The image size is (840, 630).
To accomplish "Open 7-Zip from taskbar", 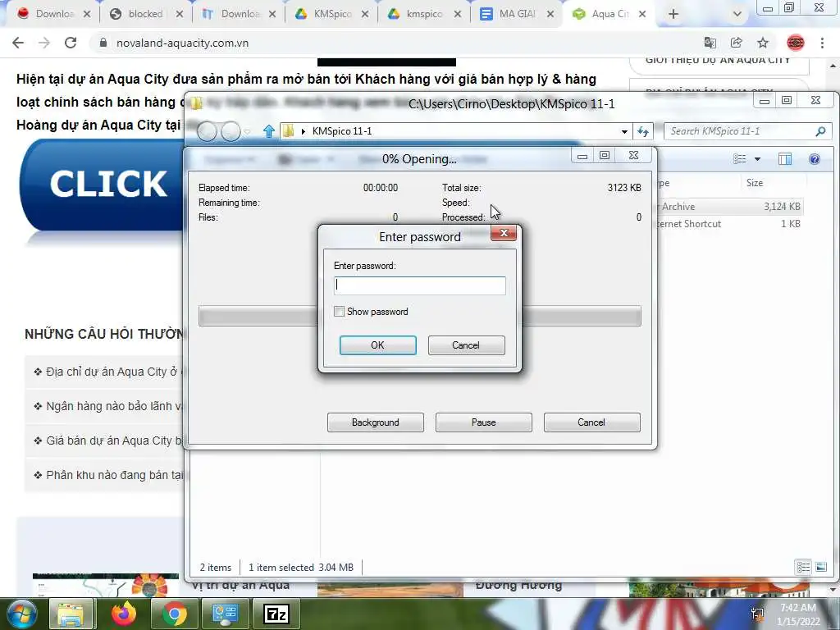I will coord(276,614).
